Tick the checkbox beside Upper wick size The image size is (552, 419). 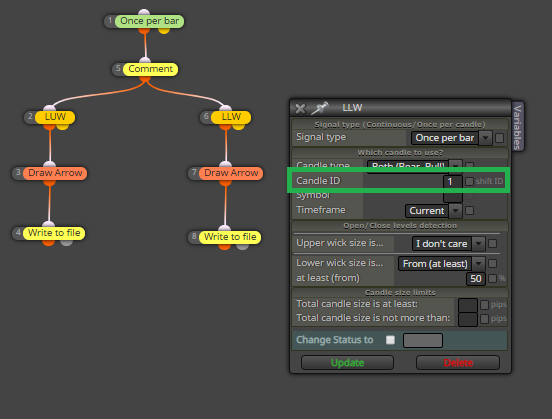[493, 243]
